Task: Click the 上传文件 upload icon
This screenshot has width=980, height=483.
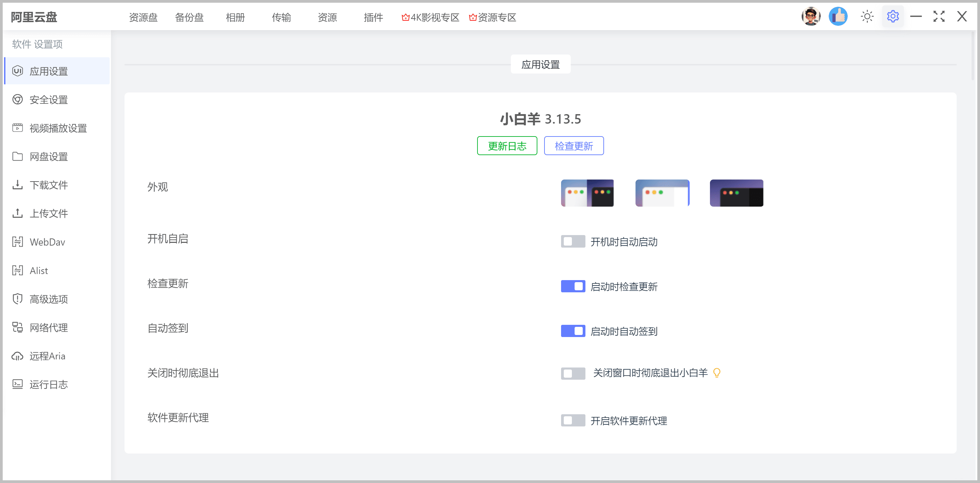Action: tap(18, 213)
